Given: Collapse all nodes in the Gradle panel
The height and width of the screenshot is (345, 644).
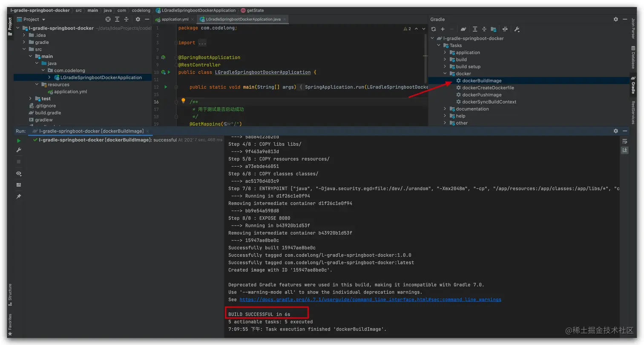Looking at the screenshot, I should (x=484, y=29).
